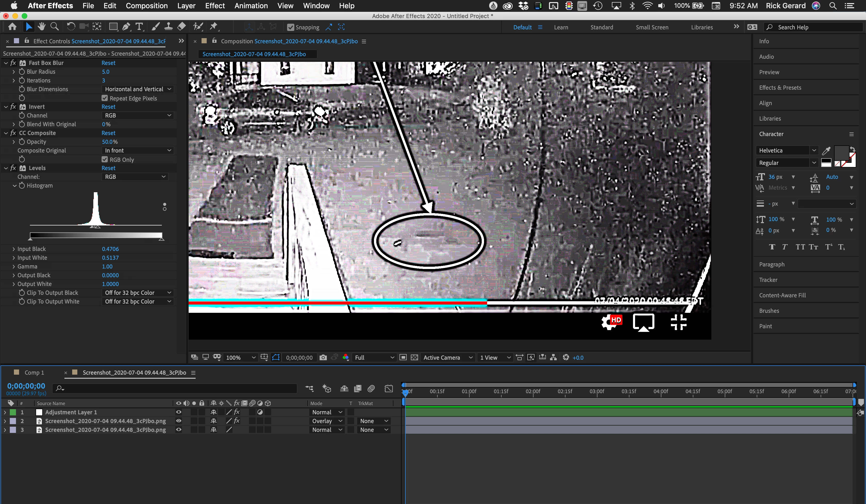The height and width of the screenshot is (504, 866).
Task: Select the Eraser tool
Action: tap(181, 27)
